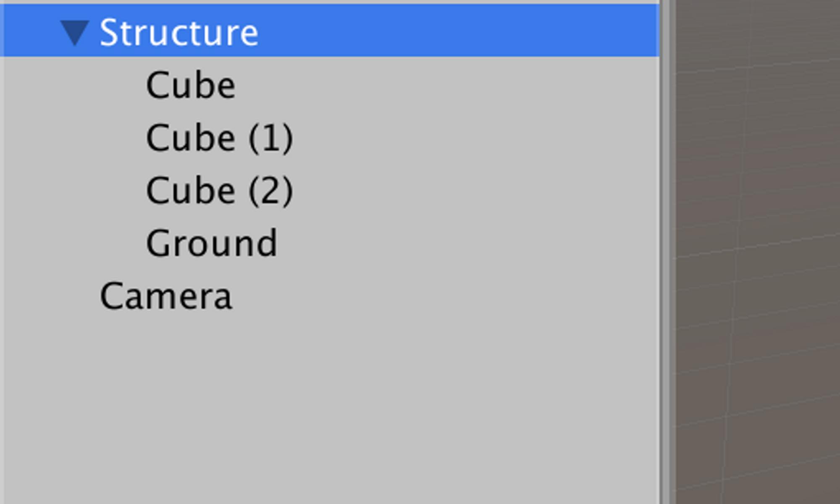
Task: Select the Ground object
Action: [x=211, y=243]
